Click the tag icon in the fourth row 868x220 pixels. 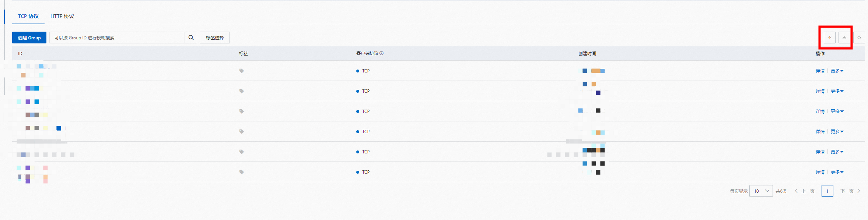[x=241, y=132]
